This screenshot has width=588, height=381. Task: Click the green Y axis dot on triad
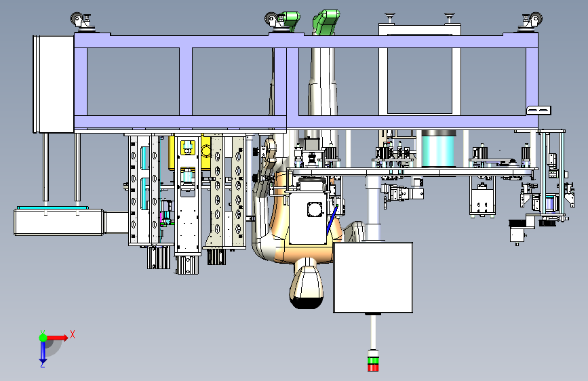pyautogui.click(x=43, y=338)
